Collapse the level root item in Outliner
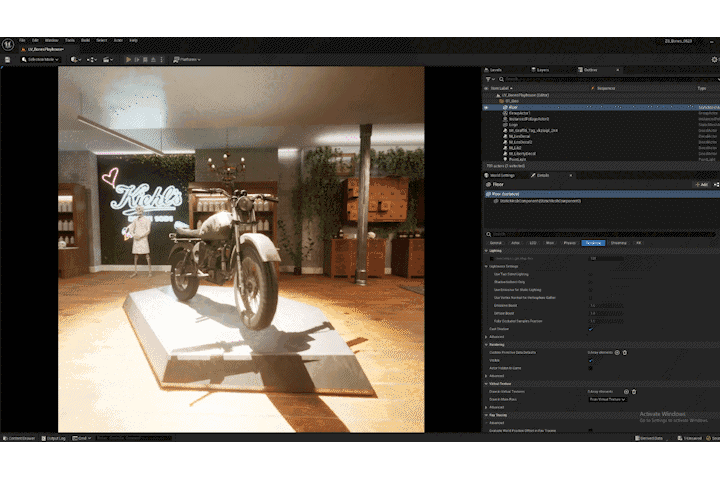 point(498,96)
